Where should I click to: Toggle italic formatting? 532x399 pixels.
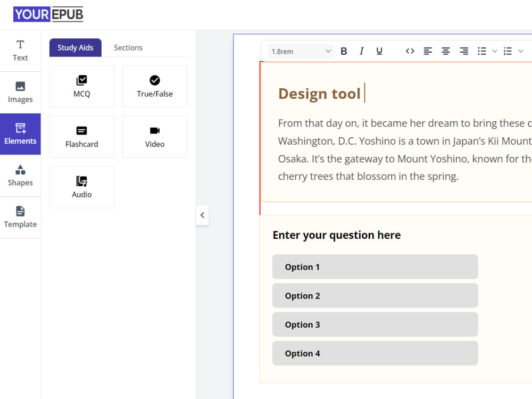[x=362, y=51]
